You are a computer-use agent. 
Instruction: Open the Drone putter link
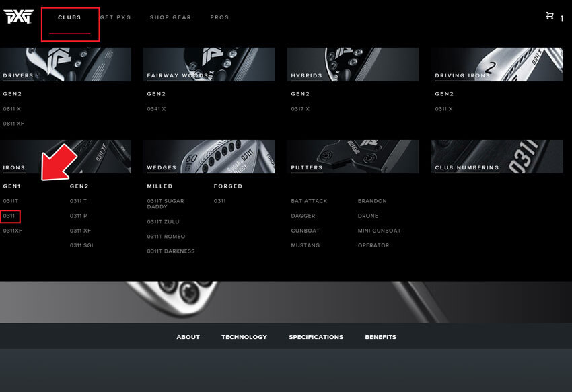[x=367, y=216]
